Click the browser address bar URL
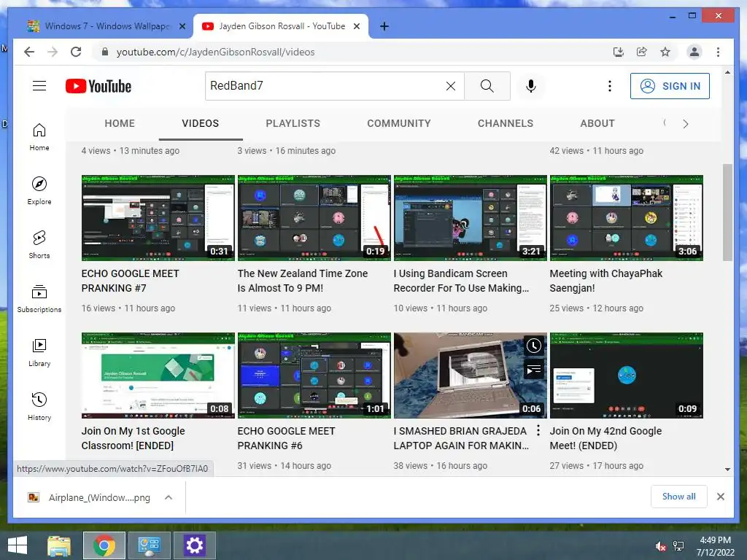The height and width of the screenshot is (560, 747). 215,52
